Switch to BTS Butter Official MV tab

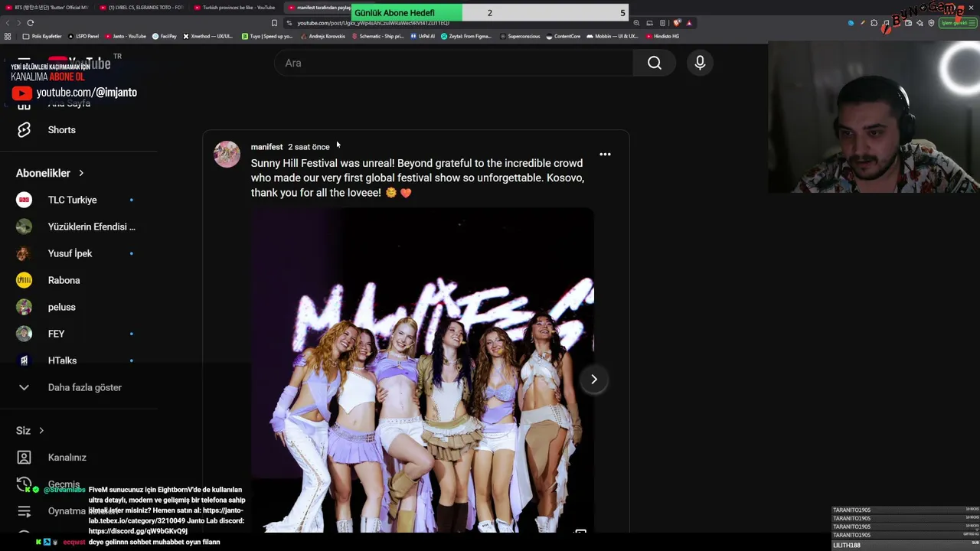pos(47,8)
